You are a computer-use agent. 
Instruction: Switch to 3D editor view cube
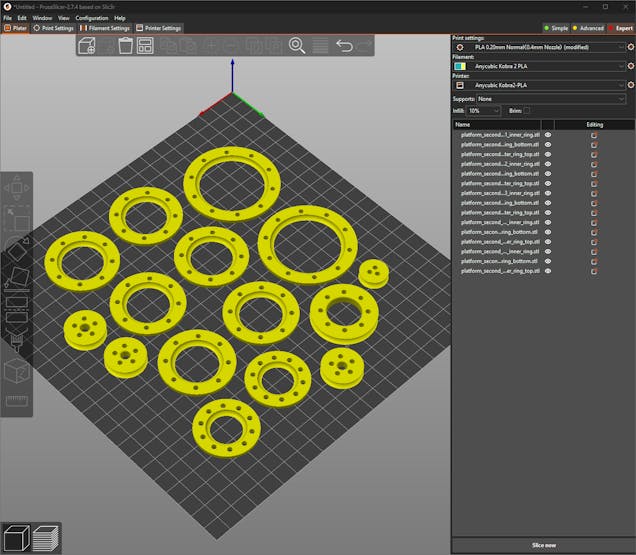[x=16, y=538]
